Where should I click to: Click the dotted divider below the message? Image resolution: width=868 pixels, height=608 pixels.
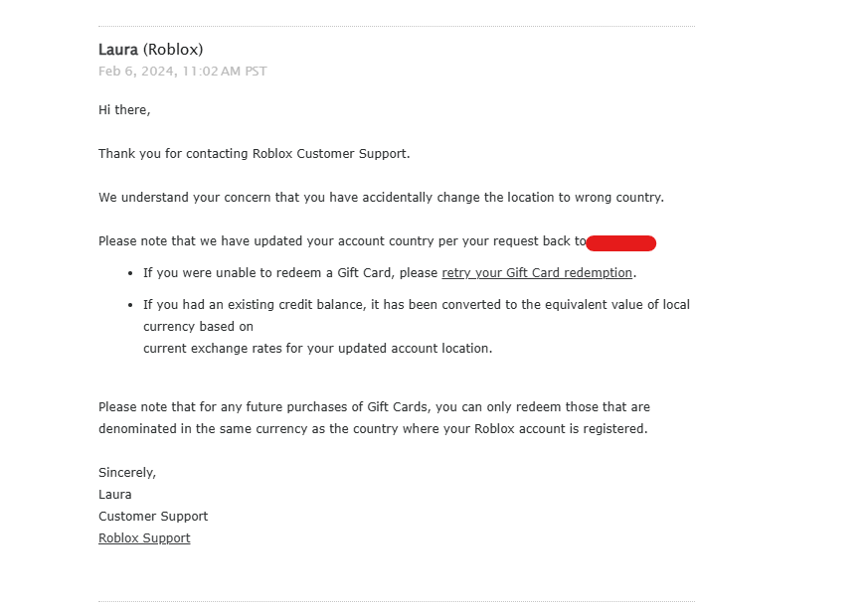pos(396,600)
